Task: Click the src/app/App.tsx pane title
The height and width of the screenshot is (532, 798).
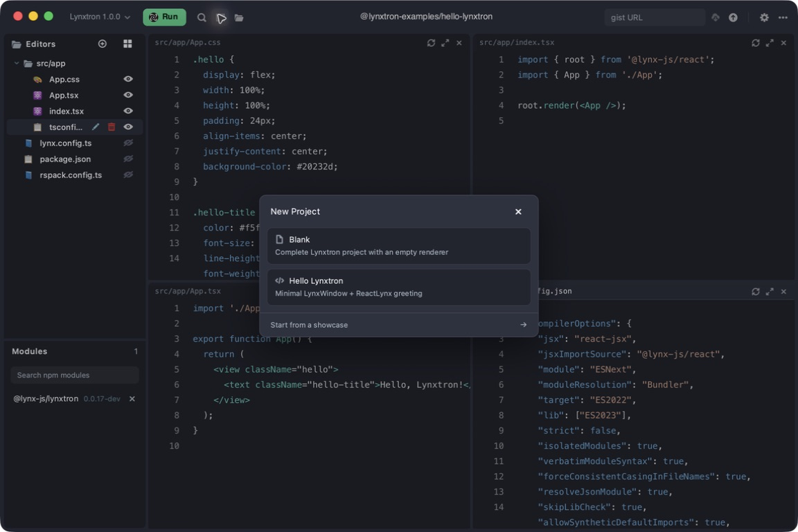Action: click(x=188, y=291)
